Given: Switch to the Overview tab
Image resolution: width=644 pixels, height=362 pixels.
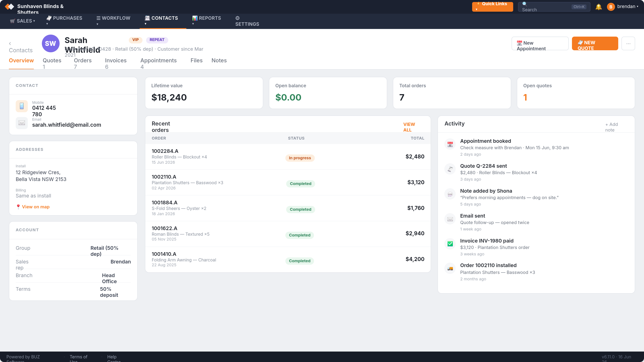Looking at the screenshot, I should (21, 61).
